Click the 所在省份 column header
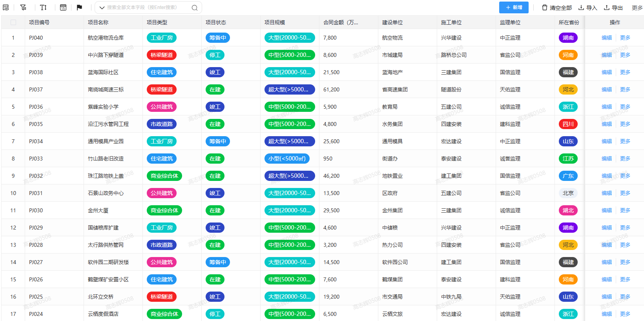 (569, 22)
